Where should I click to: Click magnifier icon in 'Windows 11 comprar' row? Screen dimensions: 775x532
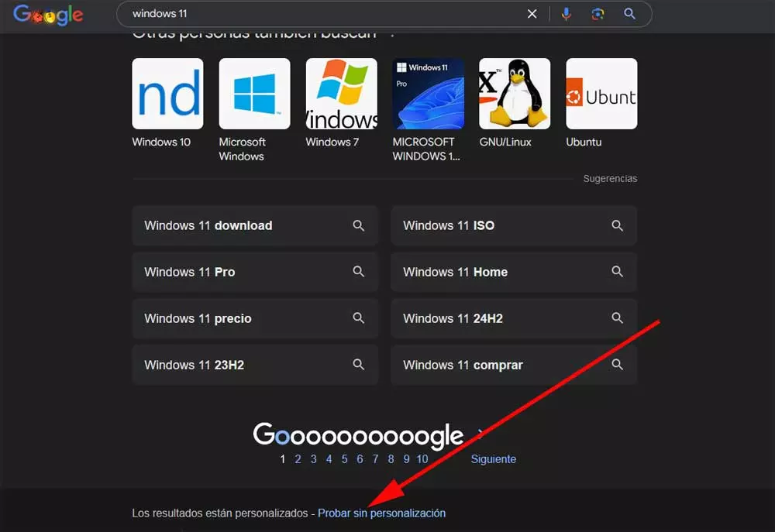(618, 365)
